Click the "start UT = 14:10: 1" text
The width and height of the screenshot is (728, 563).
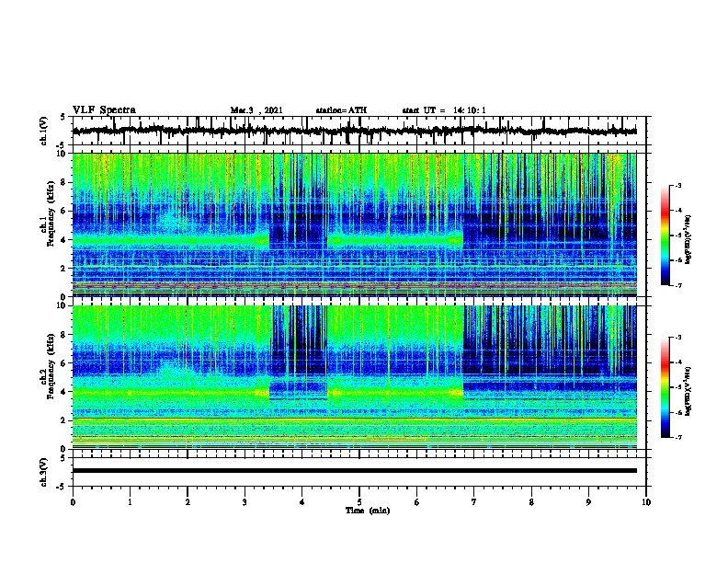point(444,110)
